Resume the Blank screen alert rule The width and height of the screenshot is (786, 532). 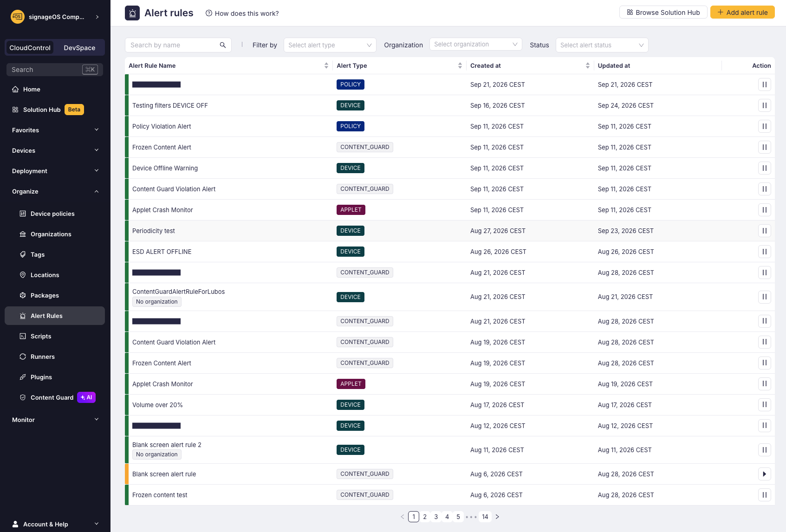click(x=765, y=474)
